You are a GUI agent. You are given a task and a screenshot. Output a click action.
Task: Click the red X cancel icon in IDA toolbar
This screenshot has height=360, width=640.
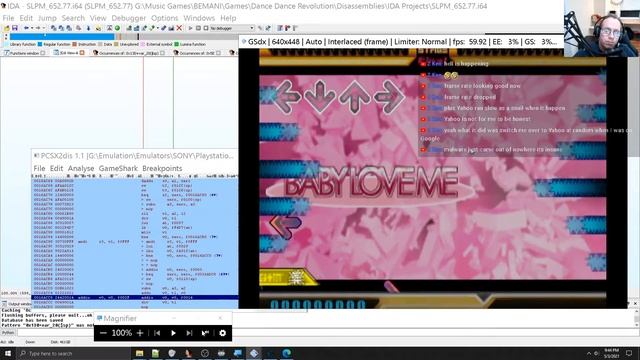pyautogui.click(x=179, y=28)
